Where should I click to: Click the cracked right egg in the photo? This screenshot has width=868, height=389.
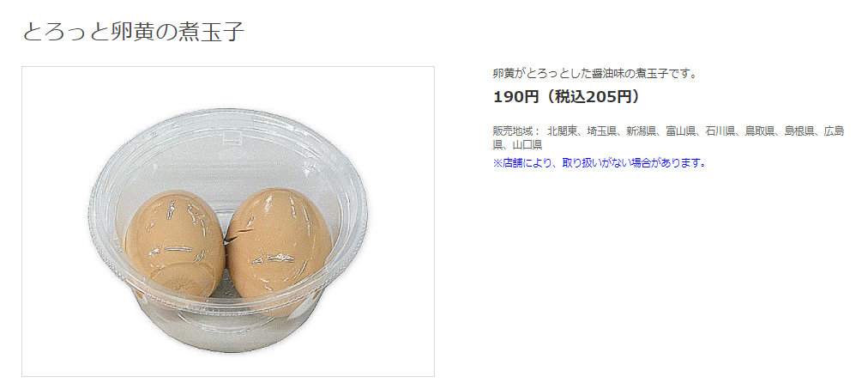(x=279, y=247)
